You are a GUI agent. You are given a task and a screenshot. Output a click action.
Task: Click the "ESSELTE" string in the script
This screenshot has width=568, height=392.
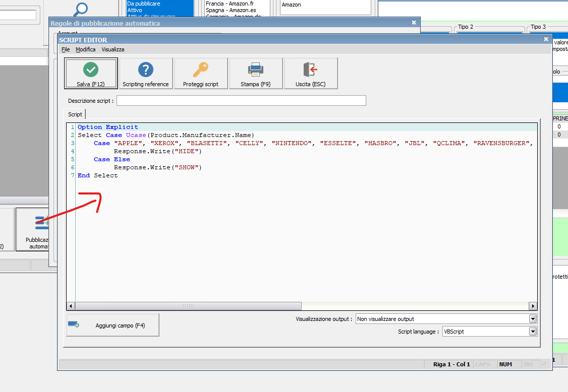click(x=338, y=143)
